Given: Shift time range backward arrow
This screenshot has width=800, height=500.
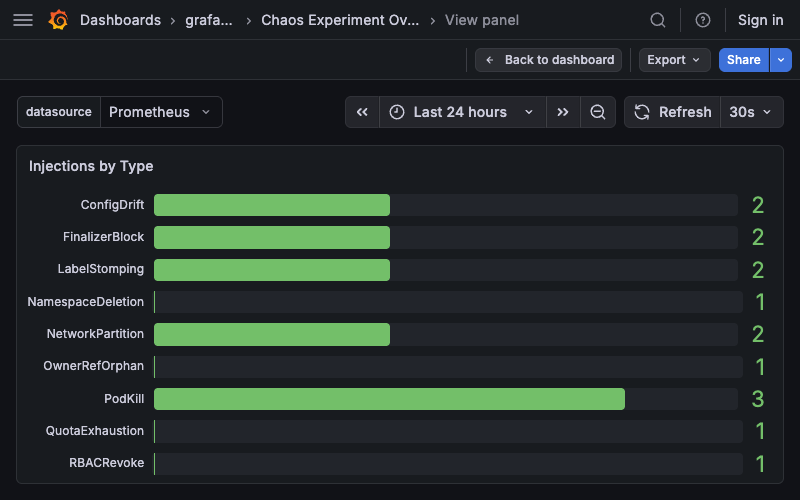Looking at the screenshot, I should point(362,112).
